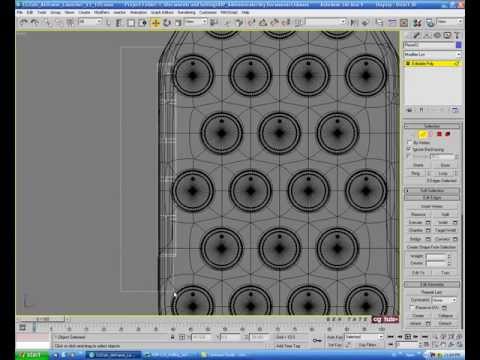This screenshot has width=480, height=360.
Task: Open the Material Editor from toolbar
Action: point(417,23)
